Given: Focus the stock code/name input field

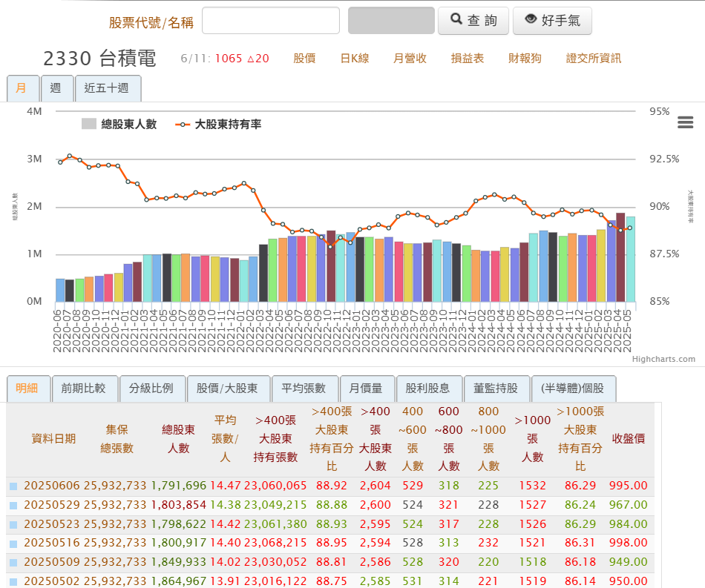Looking at the screenshot, I should [271, 21].
